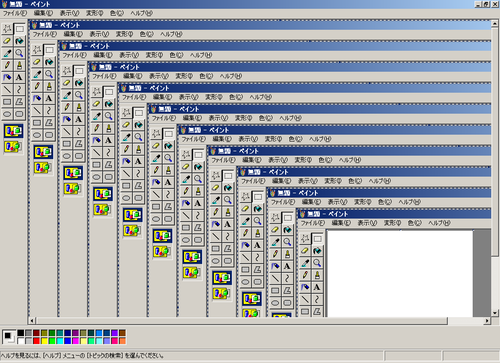Choose the Pencil tool in outer toolbox

(x=7, y=65)
